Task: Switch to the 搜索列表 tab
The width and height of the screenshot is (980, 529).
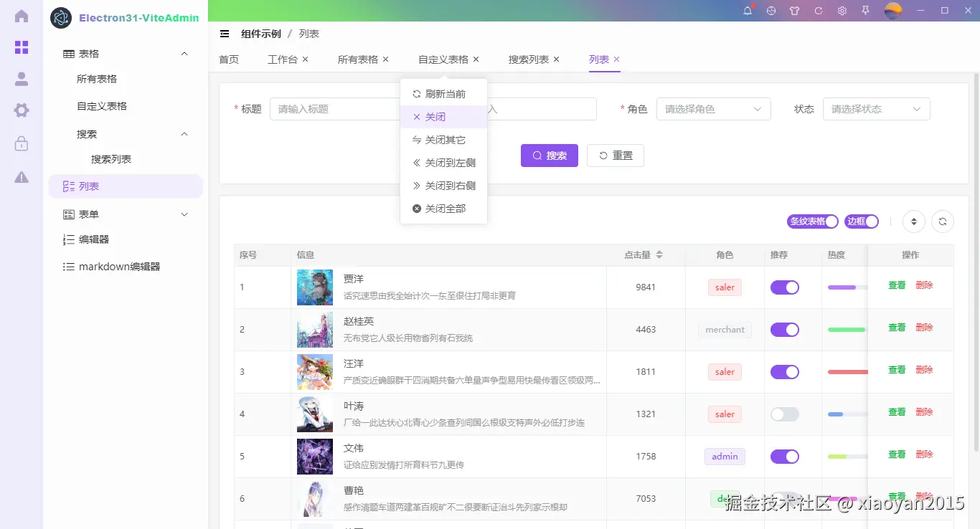Action: (529, 59)
